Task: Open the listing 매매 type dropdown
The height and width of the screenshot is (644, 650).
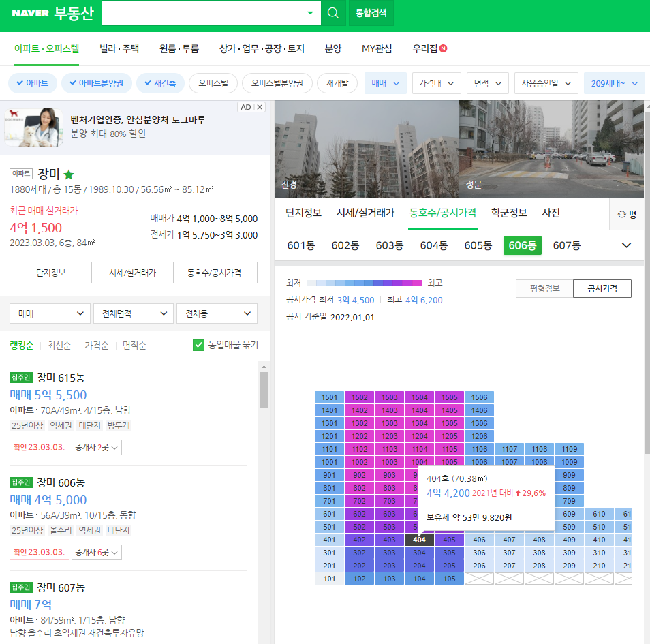Action: click(x=50, y=313)
